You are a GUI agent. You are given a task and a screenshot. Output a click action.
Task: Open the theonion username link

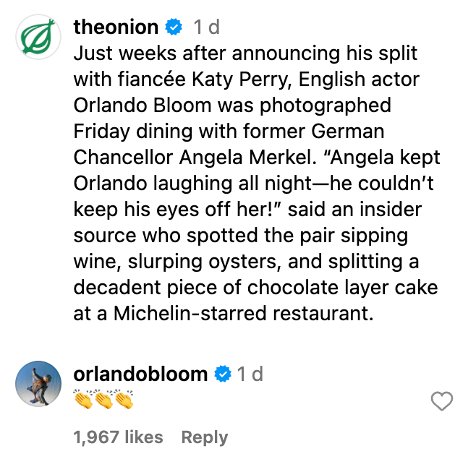(116, 27)
